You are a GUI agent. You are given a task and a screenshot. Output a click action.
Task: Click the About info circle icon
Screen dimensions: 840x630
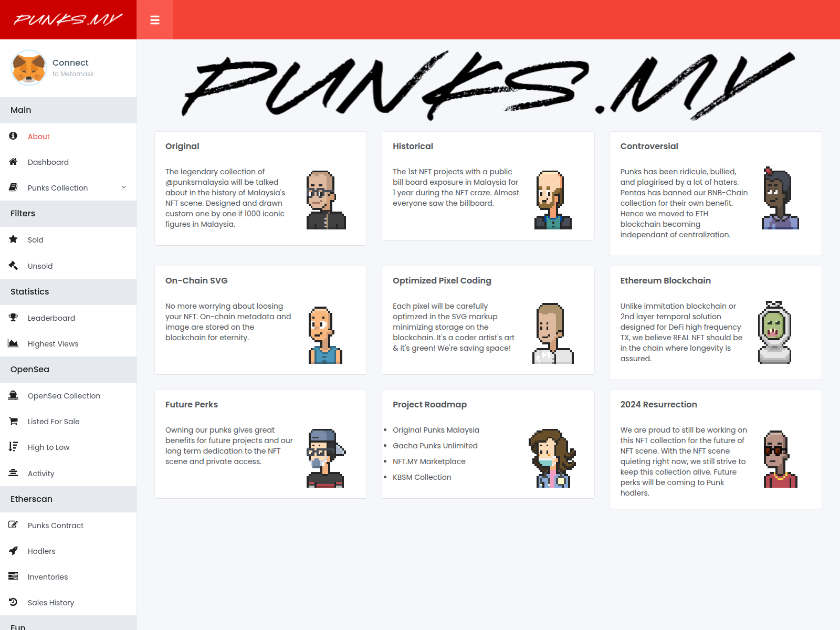pos(13,136)
